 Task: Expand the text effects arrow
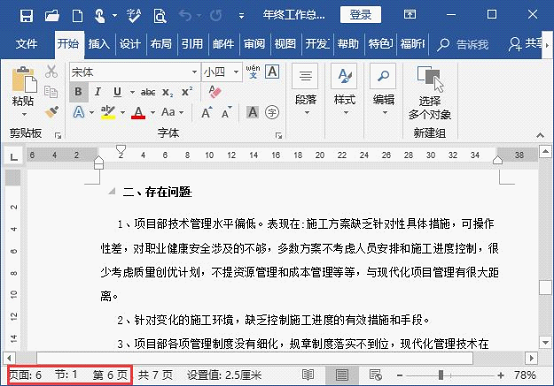[x=92, y=113]
